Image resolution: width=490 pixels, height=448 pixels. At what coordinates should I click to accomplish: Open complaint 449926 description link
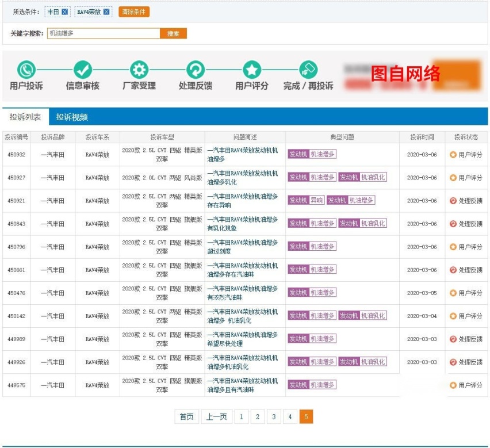(x=243, y=362)
